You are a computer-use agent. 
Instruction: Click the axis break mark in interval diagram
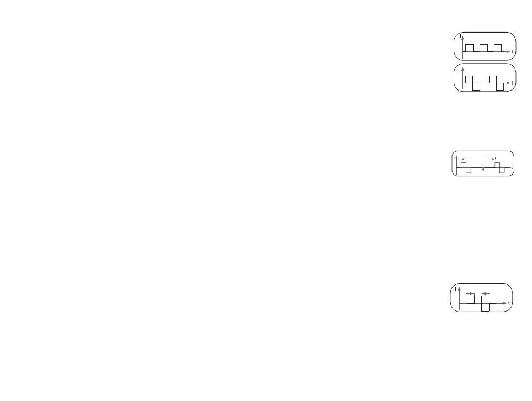483,168
